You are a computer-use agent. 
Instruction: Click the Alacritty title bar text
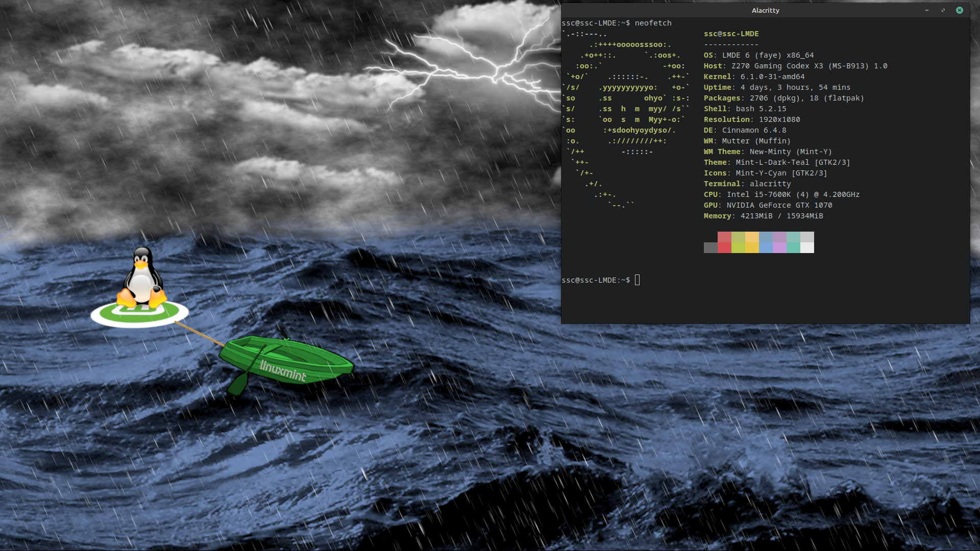pos(765,10)
